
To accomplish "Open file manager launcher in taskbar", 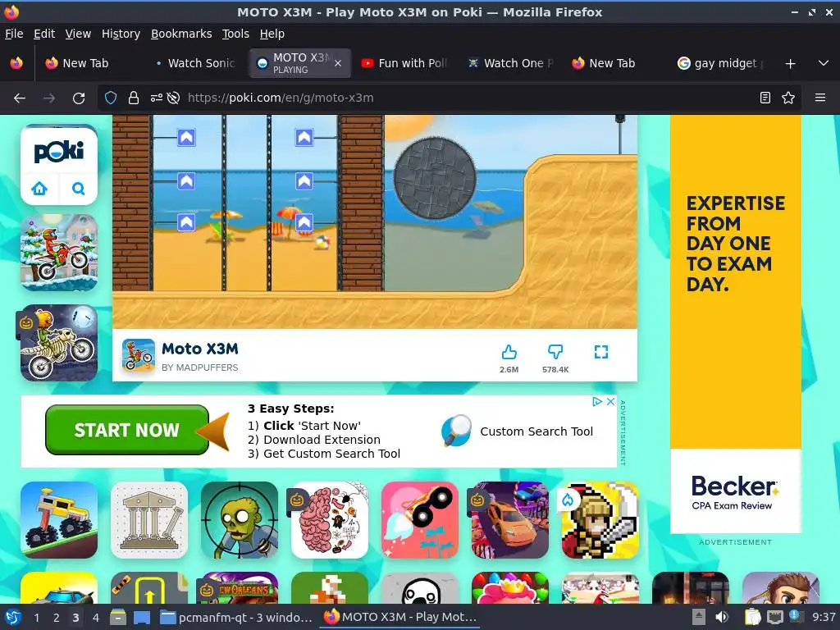I will (118, 617).
